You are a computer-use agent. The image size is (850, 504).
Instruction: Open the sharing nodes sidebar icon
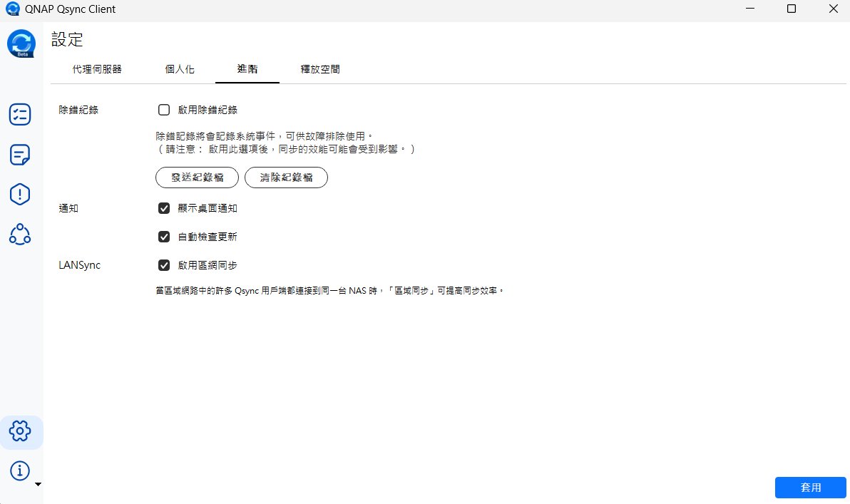tap(20, 234)
